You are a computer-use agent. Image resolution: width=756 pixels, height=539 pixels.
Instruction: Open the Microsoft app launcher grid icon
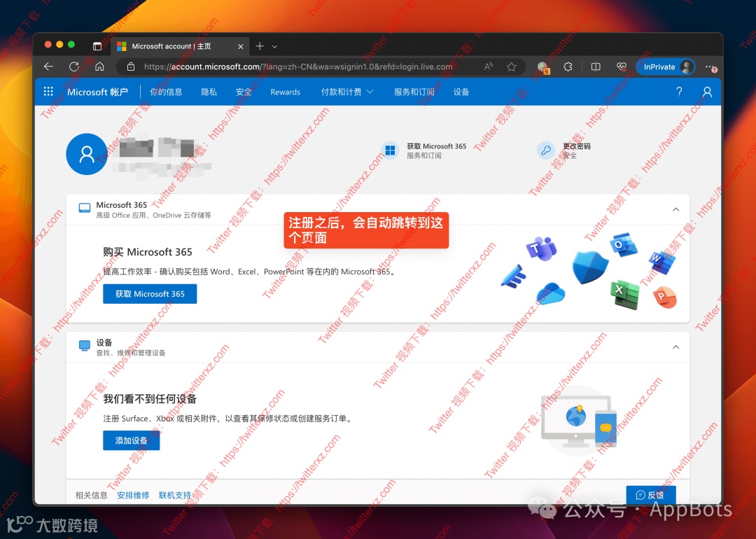pyautogui.click(x=48, y=92)
